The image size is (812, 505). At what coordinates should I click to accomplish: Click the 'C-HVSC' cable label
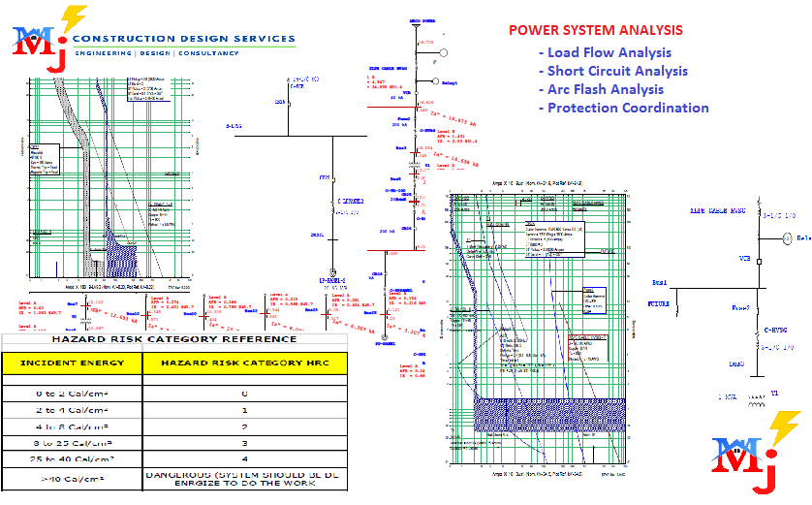point(775,331)
